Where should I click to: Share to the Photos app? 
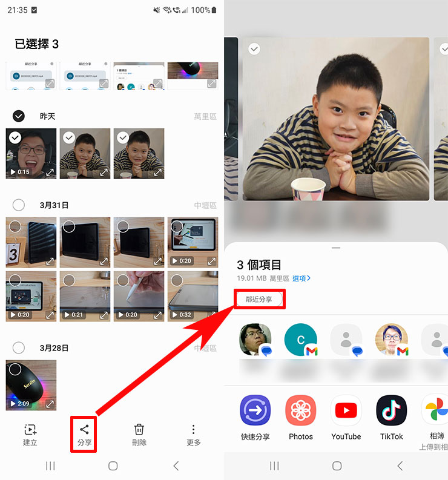point(301,418)
